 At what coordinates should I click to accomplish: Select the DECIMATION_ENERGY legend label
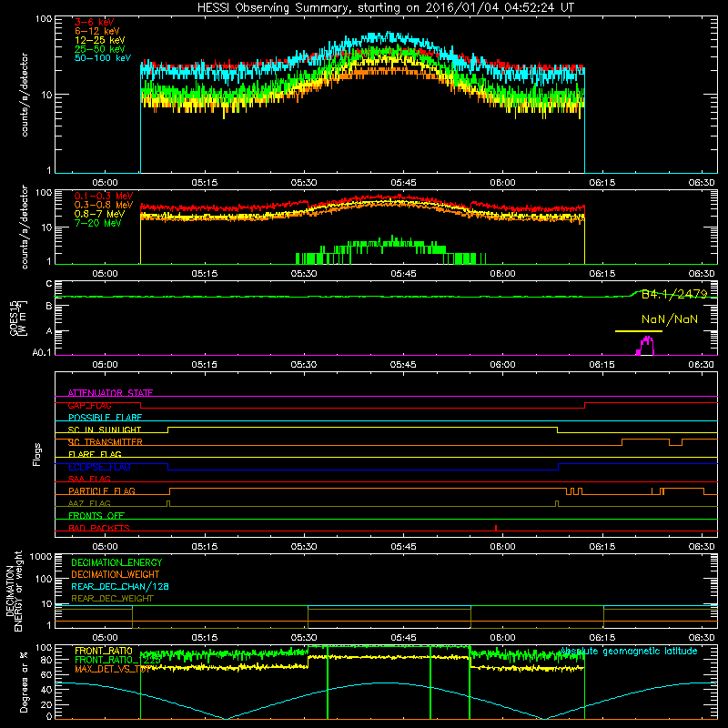(x=116, y=562)
